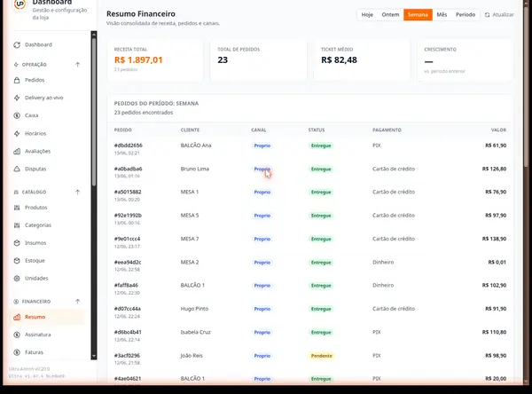Collapse the Catálogo section arrow
Viewport: 532px width, 394px height.
click(x=78, y=192)
